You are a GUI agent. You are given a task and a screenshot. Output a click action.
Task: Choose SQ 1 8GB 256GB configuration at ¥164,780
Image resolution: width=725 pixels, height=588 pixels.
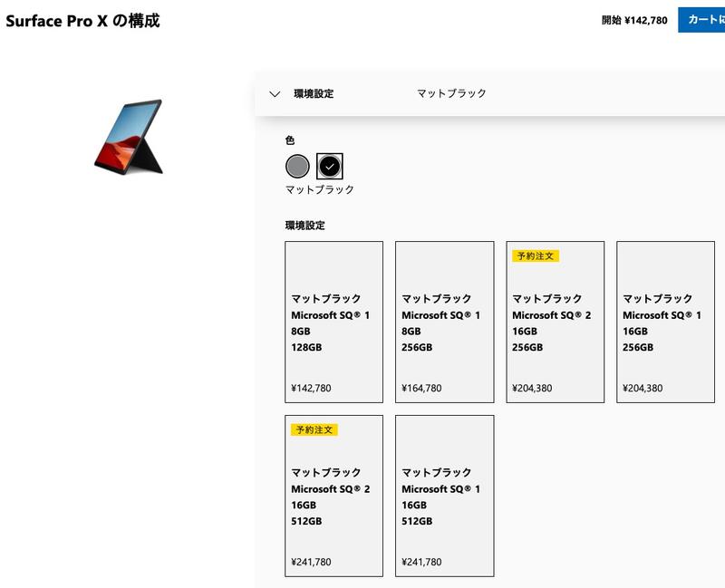click(444, 322)
